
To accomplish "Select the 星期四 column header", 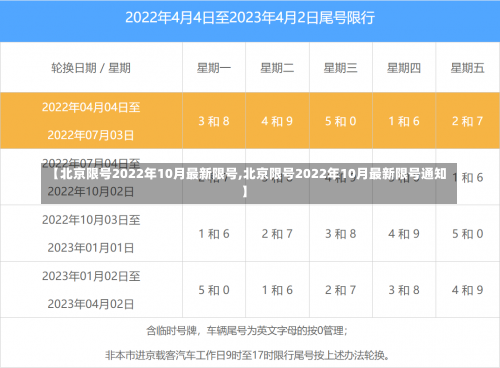I will pos(404,68).
